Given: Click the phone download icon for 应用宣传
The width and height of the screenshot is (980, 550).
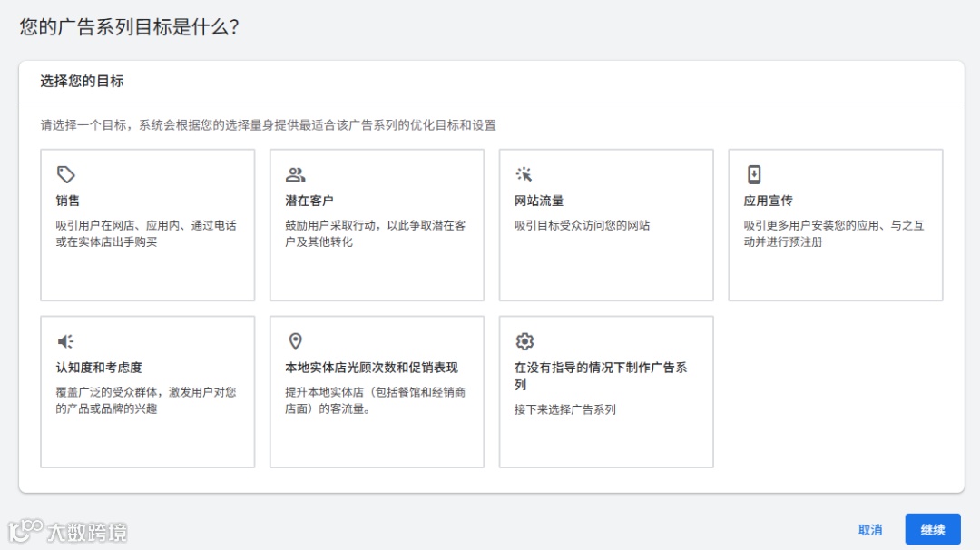Looking at the screenshot, I should pyautogui.click(x=754, y=174).
